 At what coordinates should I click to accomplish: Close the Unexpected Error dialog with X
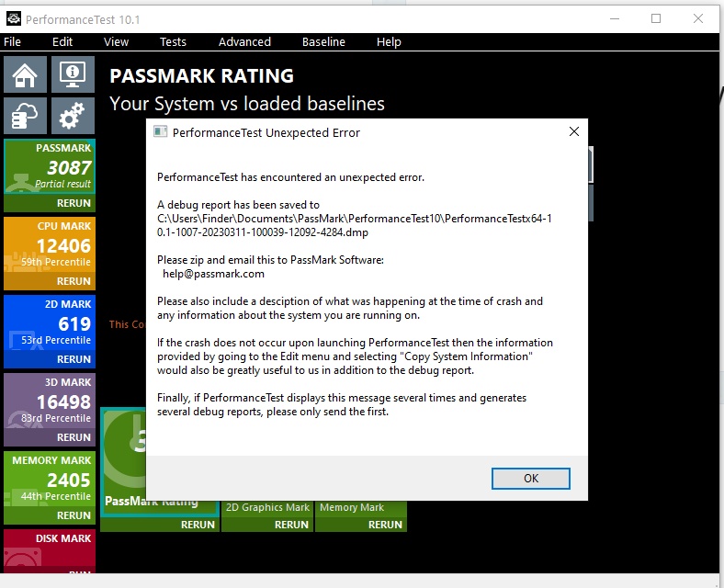[574, 131]
